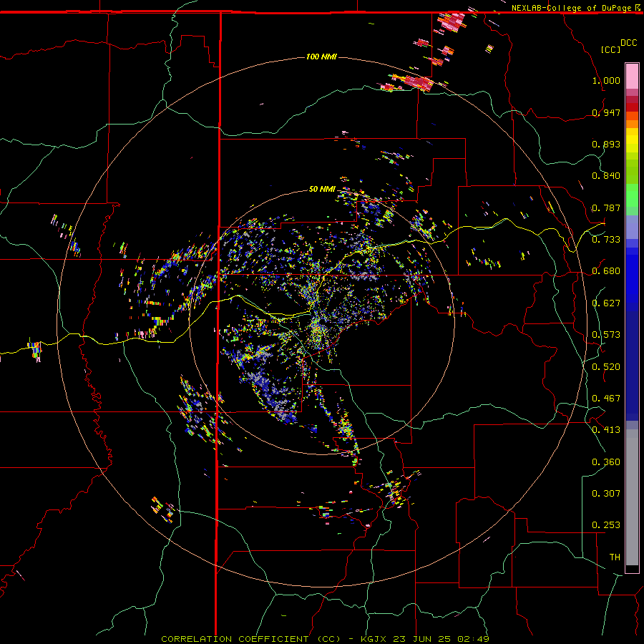Click the TH threshold label on the scale
The height and width of the screenshot is (644, 644).
(615, 557)
